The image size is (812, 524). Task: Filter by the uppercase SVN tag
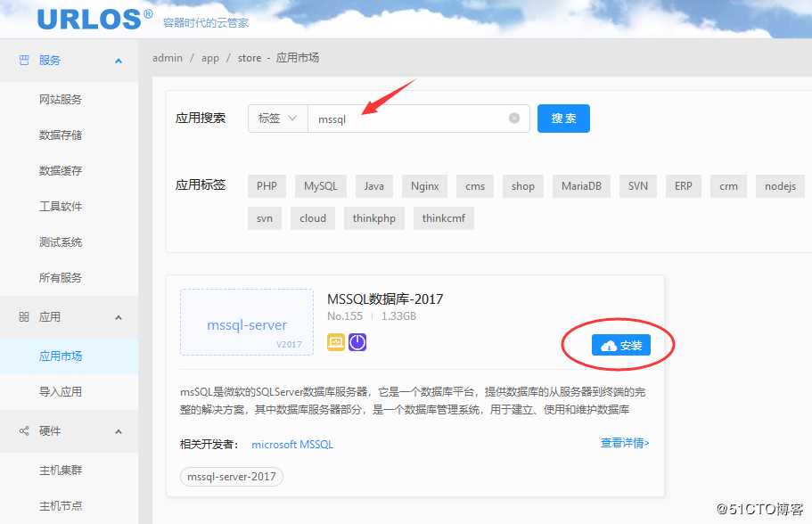coord(638,186)
